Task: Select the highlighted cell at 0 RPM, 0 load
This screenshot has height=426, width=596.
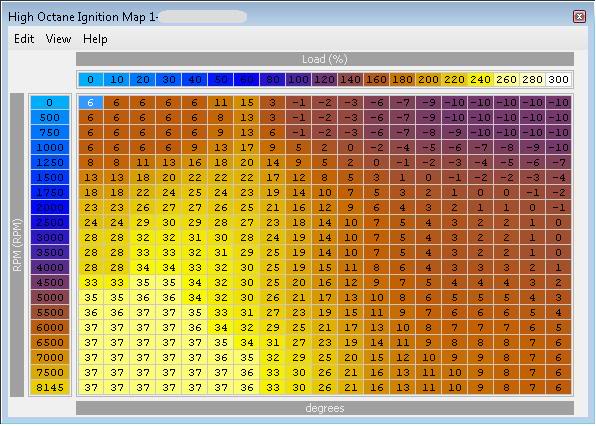Action: click(x=90, y=102)
